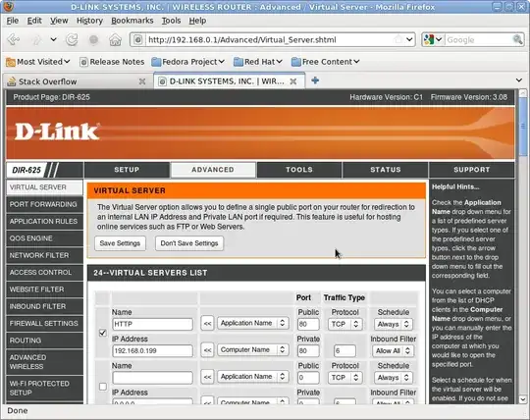This screenshot has width=530, height=420.
Task: Open Wi-Fi Protected Setup in sidebar
Action: (44, 389)
